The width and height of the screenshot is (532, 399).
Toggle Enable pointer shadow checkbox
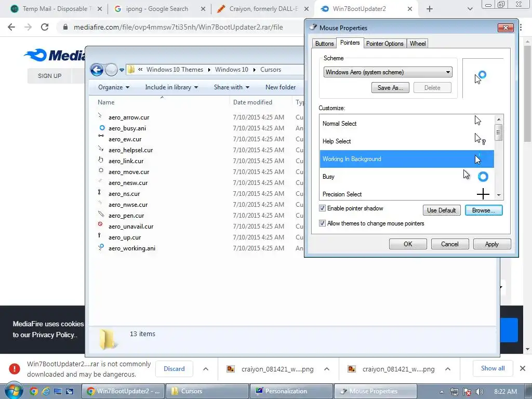pyautogui.click(x=322, y=208)
